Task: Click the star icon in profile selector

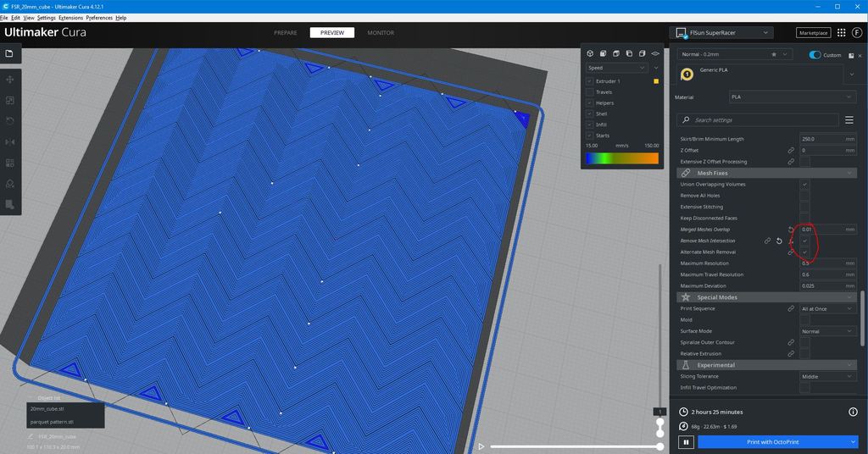Action: tap(774, 54)
